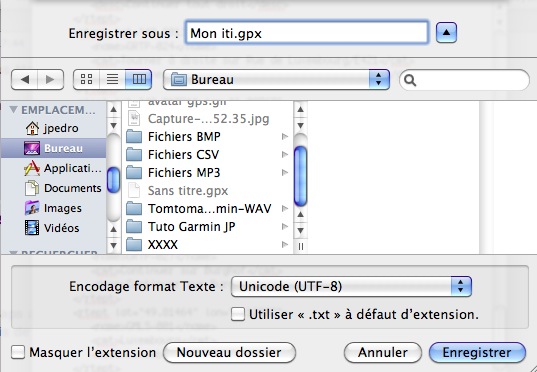Switch to list view
This screenshot has height=372, width=537.
(112, 79)
